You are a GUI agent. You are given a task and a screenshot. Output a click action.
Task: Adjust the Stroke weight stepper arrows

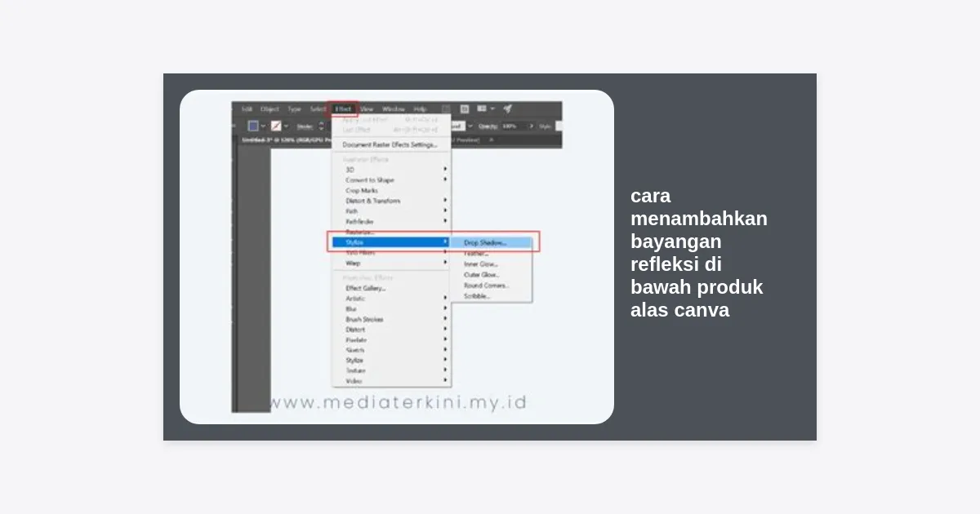point(321,126)
